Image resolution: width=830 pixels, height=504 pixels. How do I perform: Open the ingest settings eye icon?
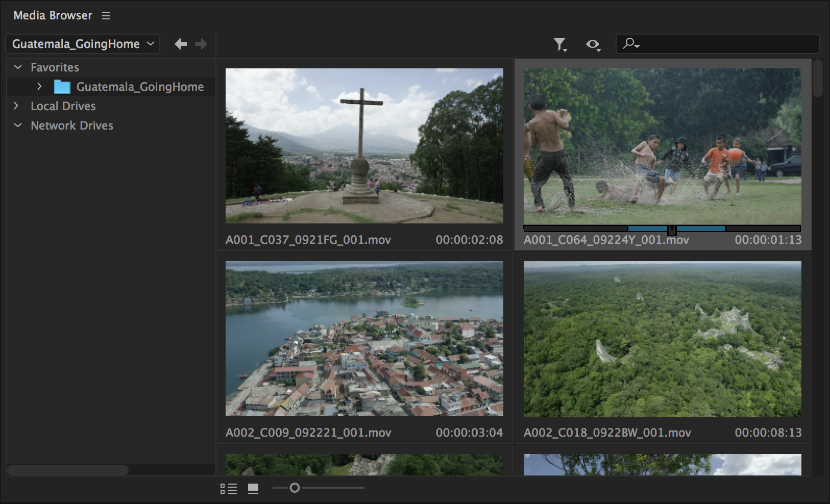point(592,44)
